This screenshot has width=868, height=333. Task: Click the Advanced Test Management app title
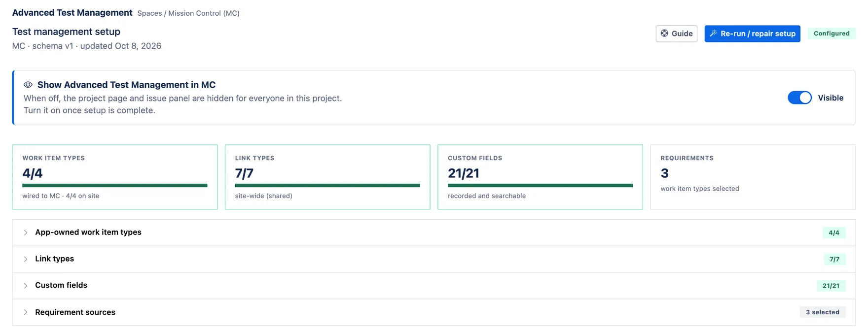72,13
